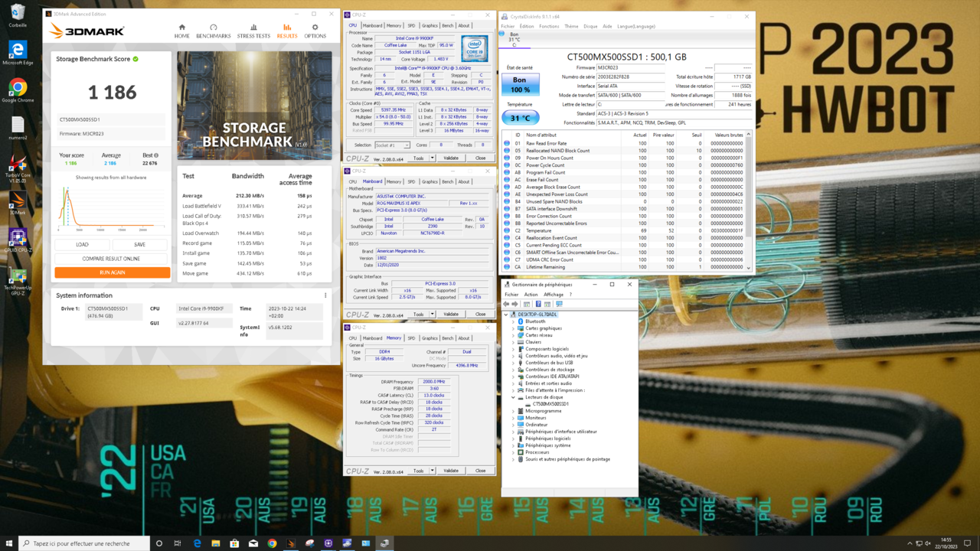This screenshot has height=551, width=980.
Task: Open STRESS TESTS in 3DMark
Action: click(x=253, y=31)
